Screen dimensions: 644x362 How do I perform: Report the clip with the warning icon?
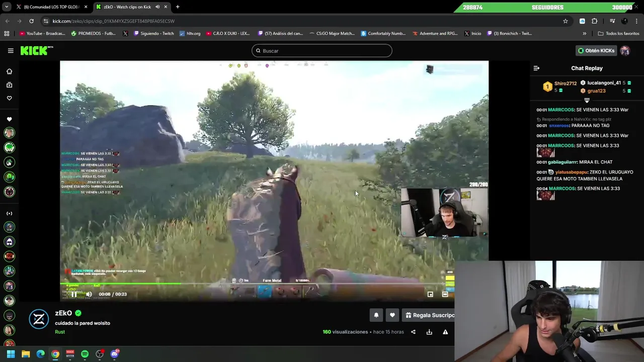tap(445, 332)
